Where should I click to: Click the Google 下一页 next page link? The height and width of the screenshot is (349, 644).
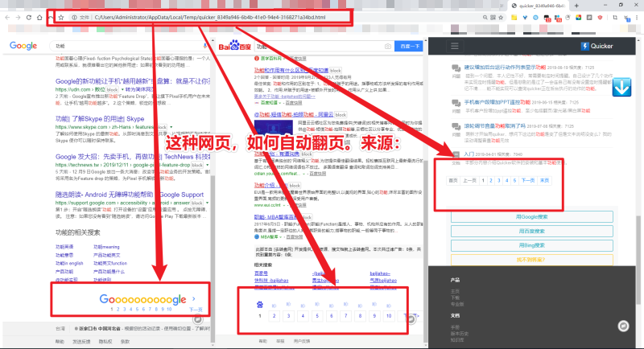[196, 310]
